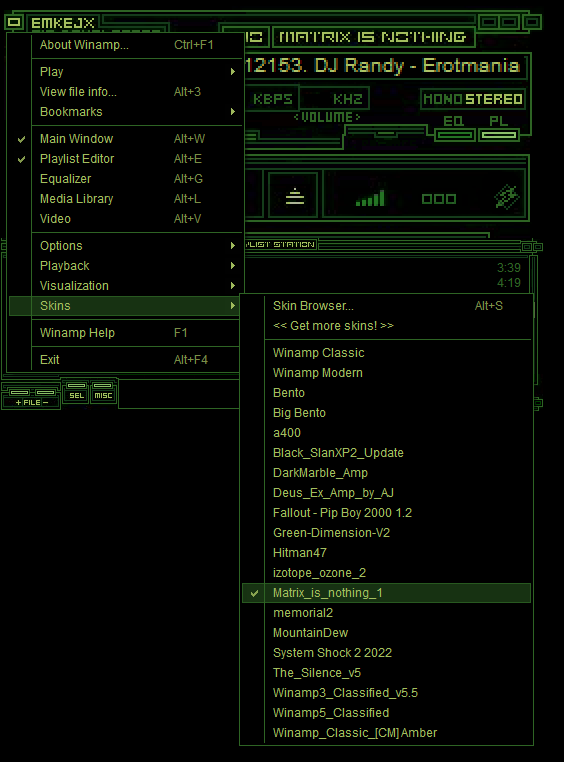Click the checked Matrix_is_nothing_1 skin
The image size is (564, 762).
pos(386,593)
